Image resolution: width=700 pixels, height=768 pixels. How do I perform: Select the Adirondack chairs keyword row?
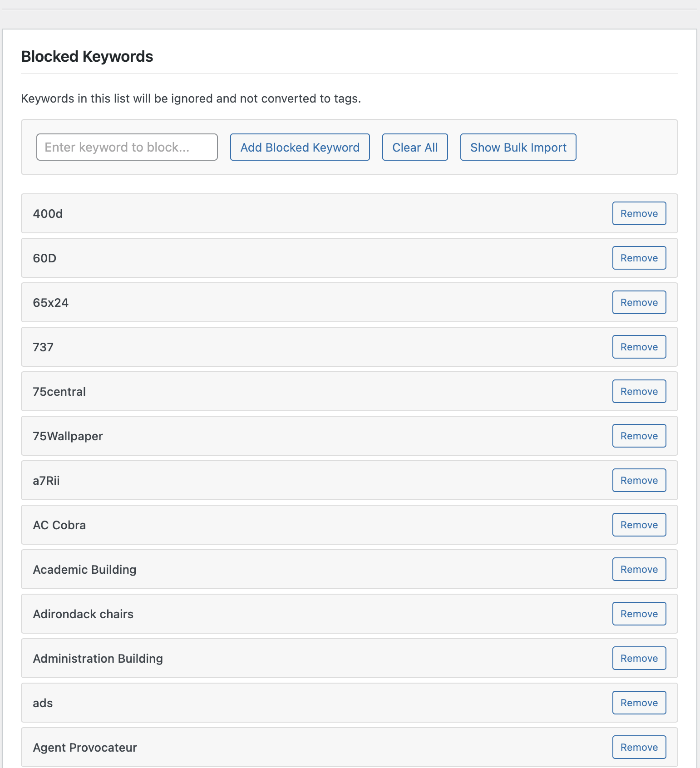point(83,614)
